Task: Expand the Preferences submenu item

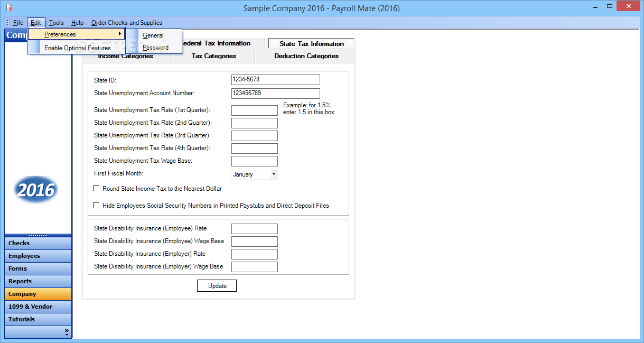Action: [x=77, y=34]
